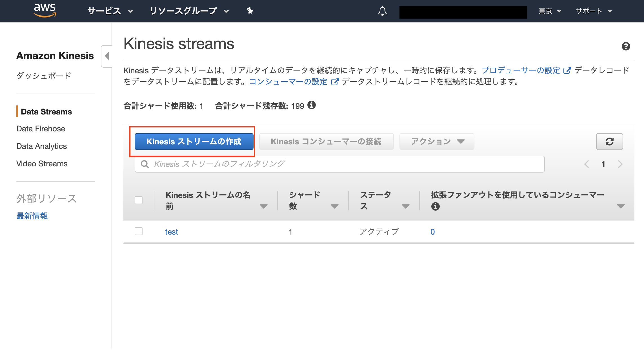Click the enhanced fan-out info icon
644x353 pixels.
pos(436,206)
